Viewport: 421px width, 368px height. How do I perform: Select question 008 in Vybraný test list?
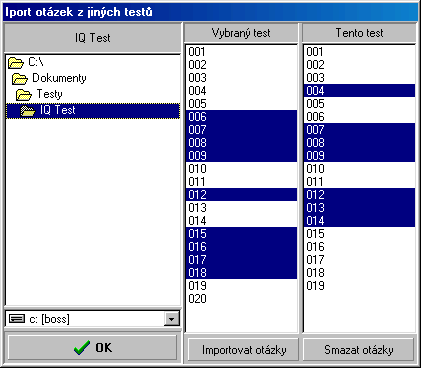(241, 143)
